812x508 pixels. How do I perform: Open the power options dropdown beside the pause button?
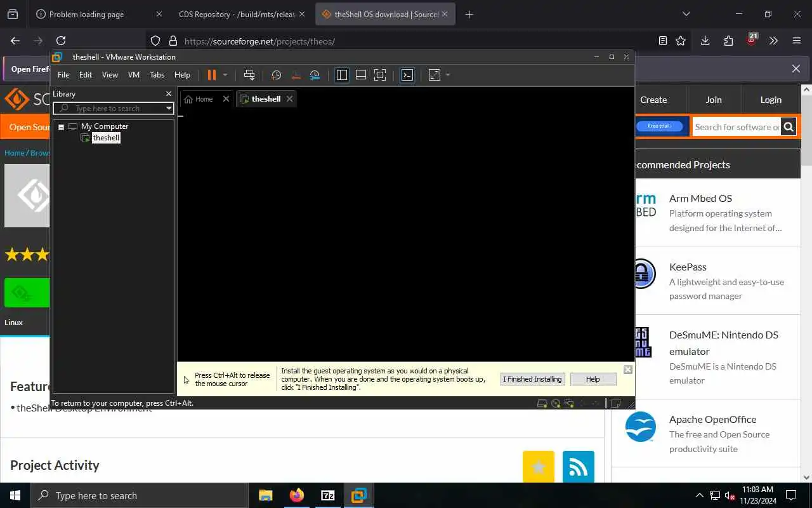(225, 75)
